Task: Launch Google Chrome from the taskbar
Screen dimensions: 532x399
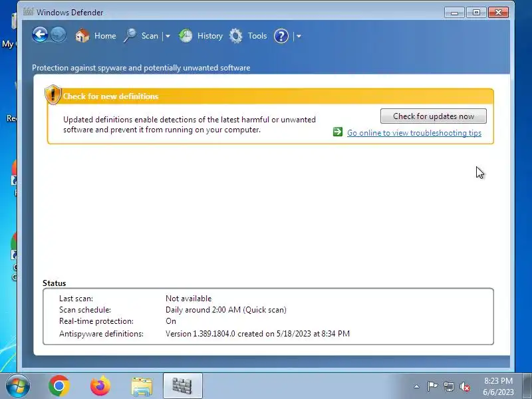Action: pyautogui.click(x=59, y=386)
